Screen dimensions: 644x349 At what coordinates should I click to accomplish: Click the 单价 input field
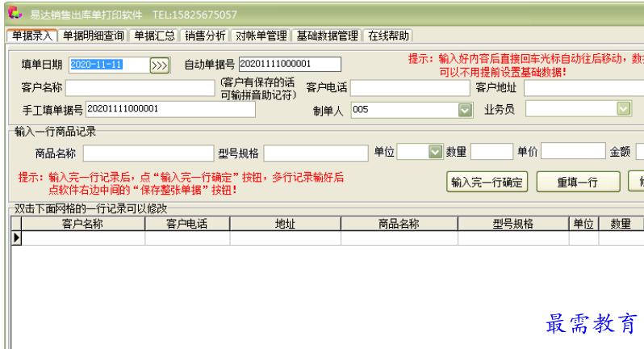[x=573, y=151]
